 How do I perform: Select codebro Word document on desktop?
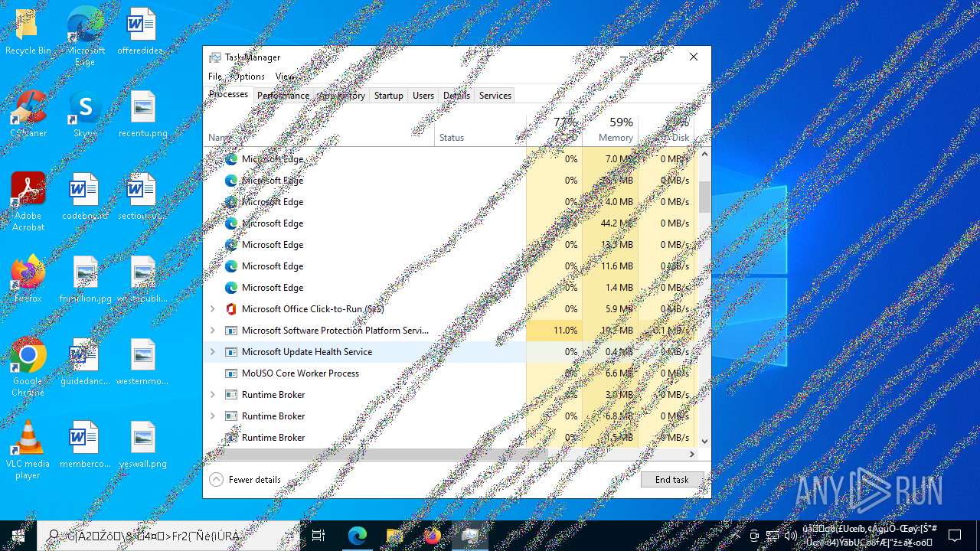click(x=85, y=197)
